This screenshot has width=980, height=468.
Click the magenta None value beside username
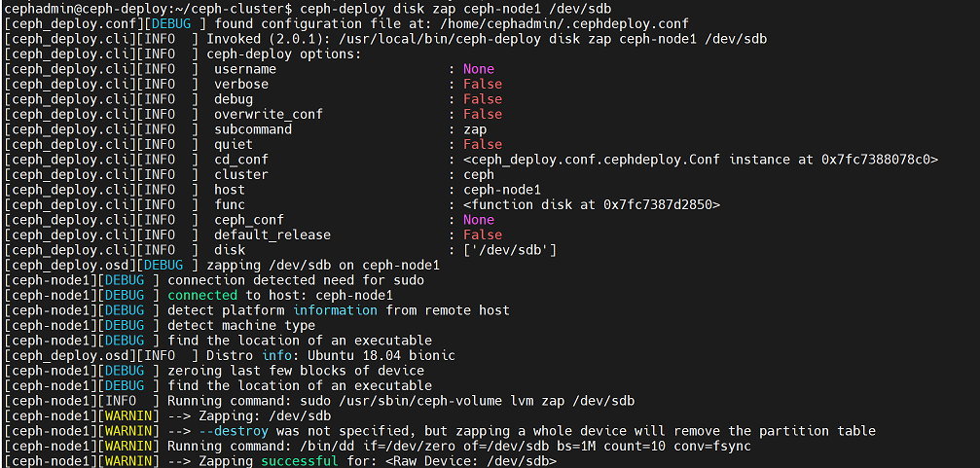(x=479, y=69)
